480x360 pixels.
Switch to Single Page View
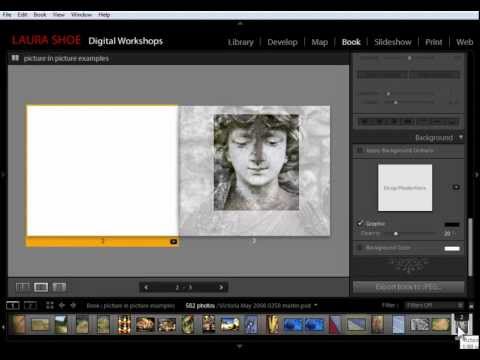[x=59, y=287]
